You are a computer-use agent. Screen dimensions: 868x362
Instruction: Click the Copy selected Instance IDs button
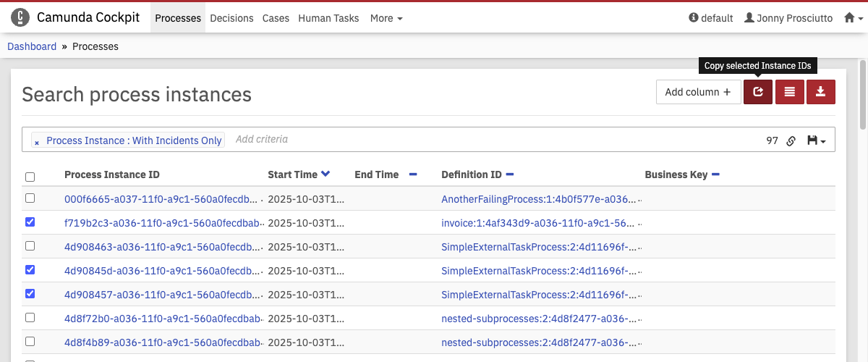[x=757, y=92]
